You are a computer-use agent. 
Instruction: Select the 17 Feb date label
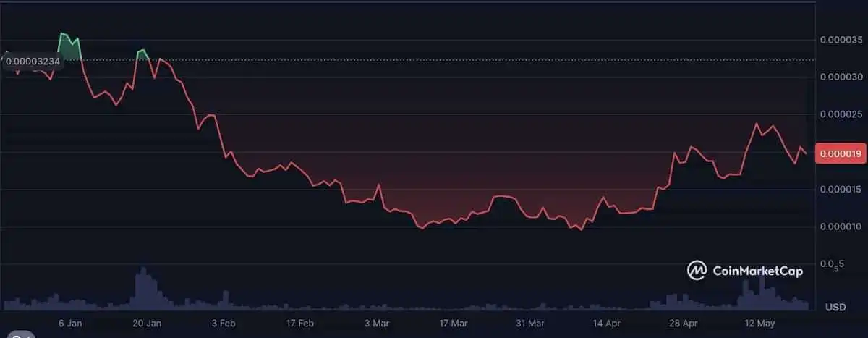299,324
